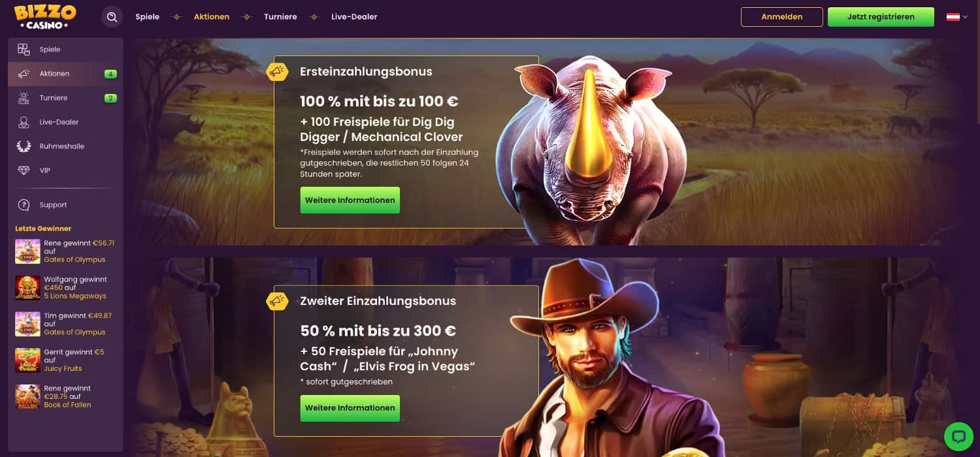Select Turniere in the top navigation
The width and height of the screenshot is (980, 457).
pos(280,17)
